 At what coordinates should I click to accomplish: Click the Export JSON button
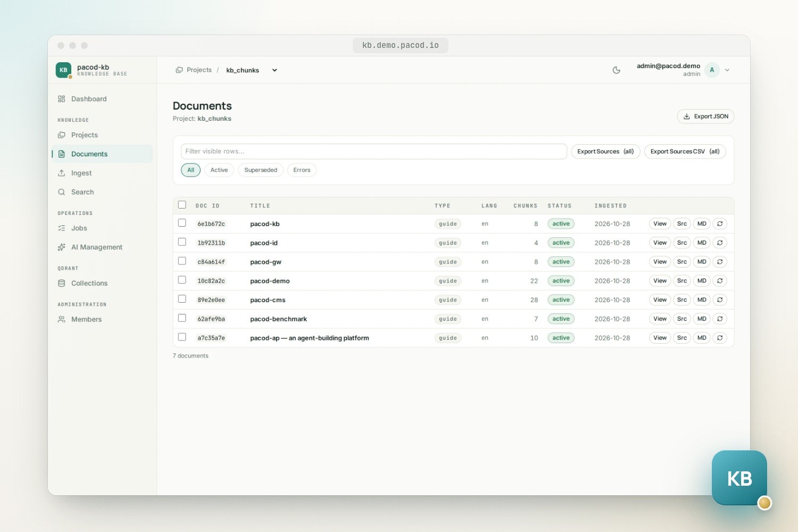click(x=705, y=117)
